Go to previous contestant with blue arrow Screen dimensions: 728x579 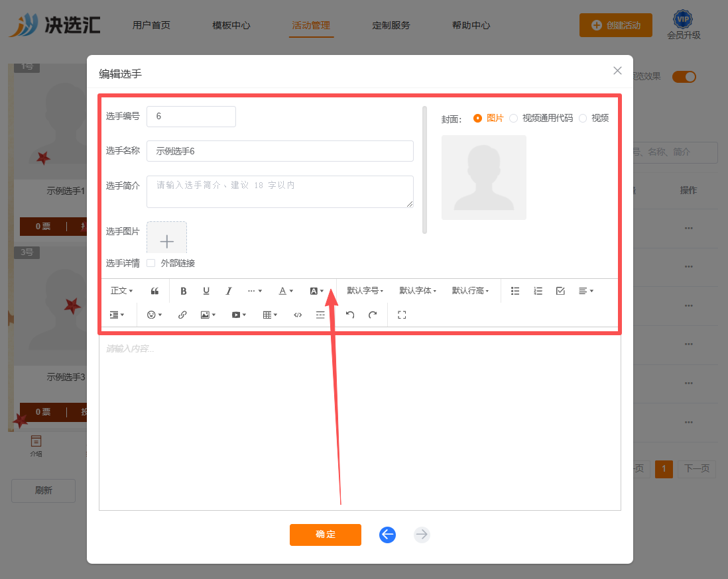(x=387, y=535)
